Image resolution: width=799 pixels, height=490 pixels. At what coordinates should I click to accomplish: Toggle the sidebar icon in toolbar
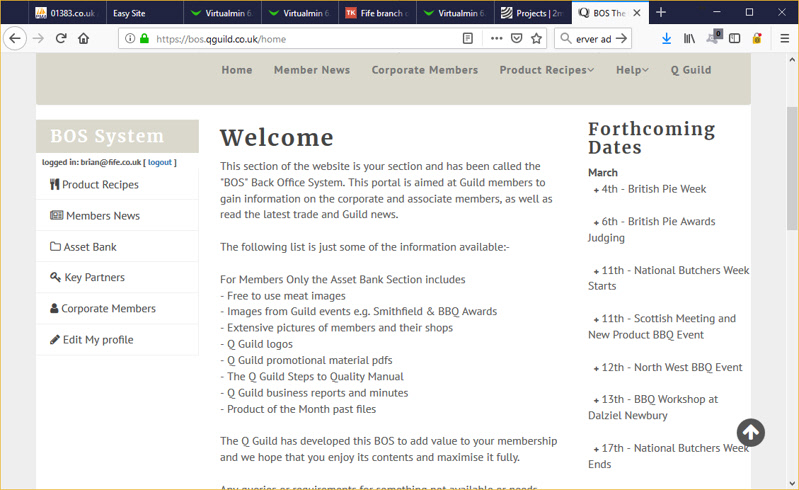pyautogui.click(x=734, y=39)
